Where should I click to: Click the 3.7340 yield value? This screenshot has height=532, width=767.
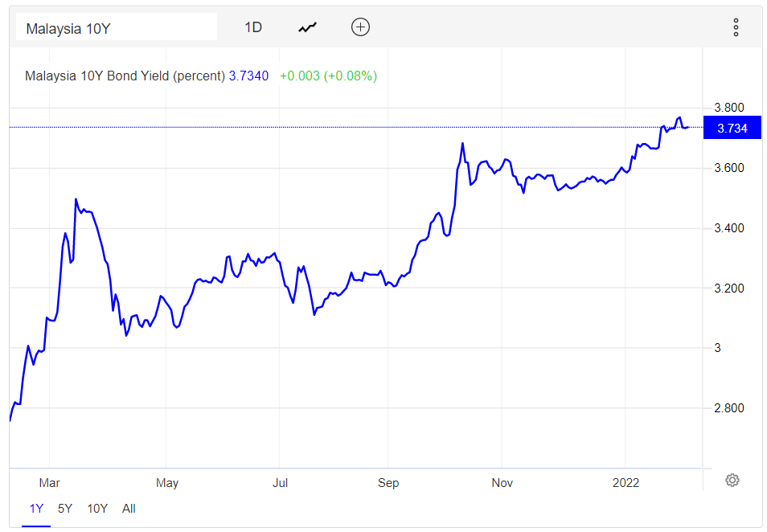tap(248, 76)
